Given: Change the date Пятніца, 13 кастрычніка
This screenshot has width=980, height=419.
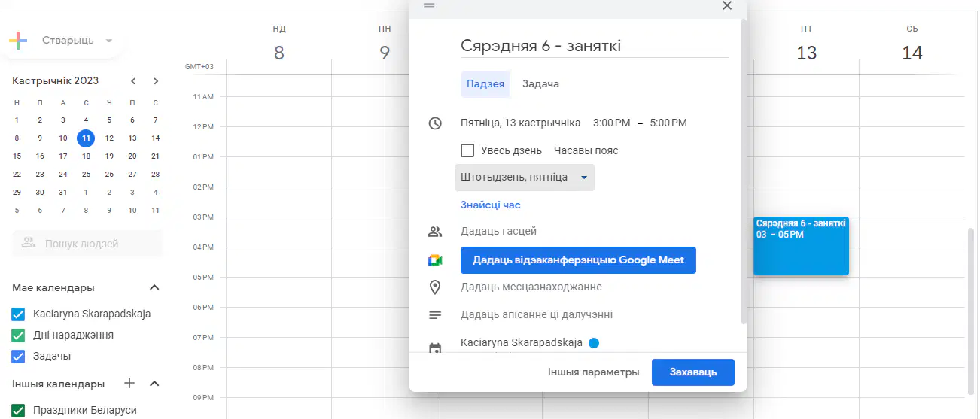Looking at the screenshot, I should (x=520, y=123).
